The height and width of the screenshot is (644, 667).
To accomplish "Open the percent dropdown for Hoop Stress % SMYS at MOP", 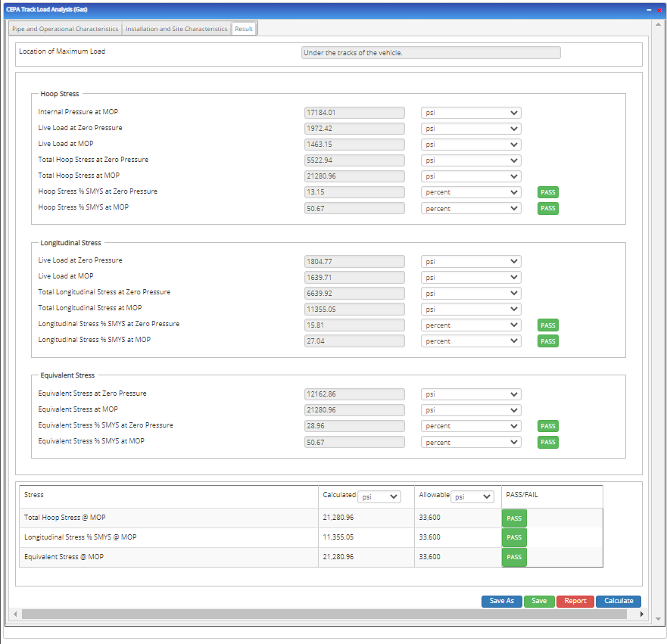I will tap(471, 208).
